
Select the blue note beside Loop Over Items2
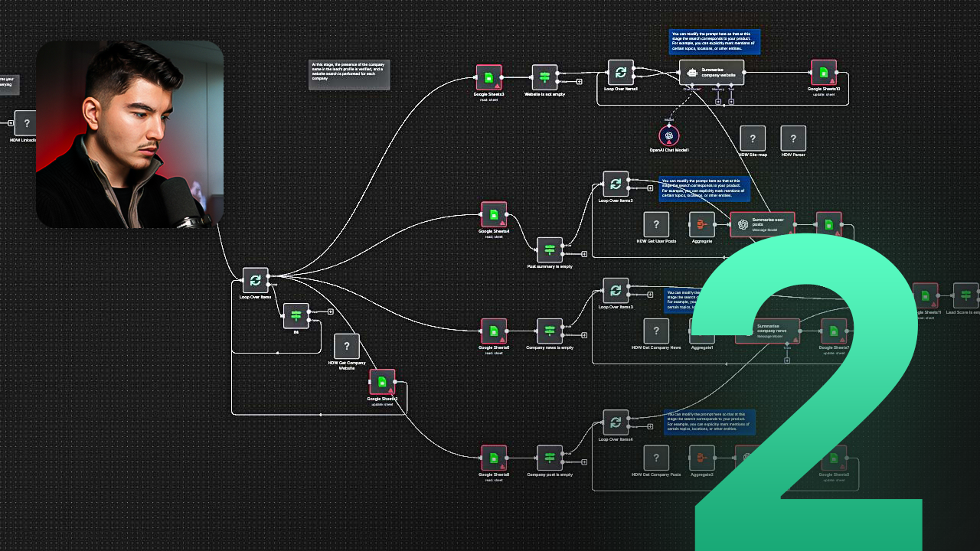tap(704, 188)
